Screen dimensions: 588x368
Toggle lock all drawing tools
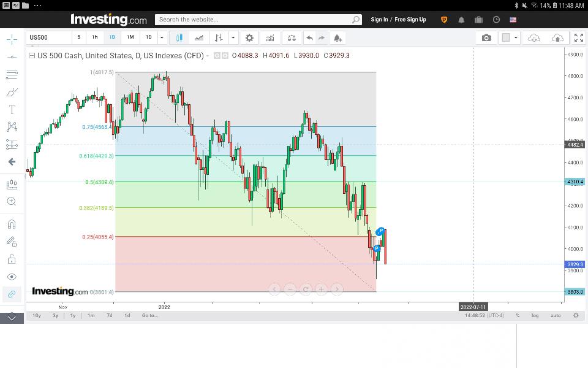pos(12,259)
